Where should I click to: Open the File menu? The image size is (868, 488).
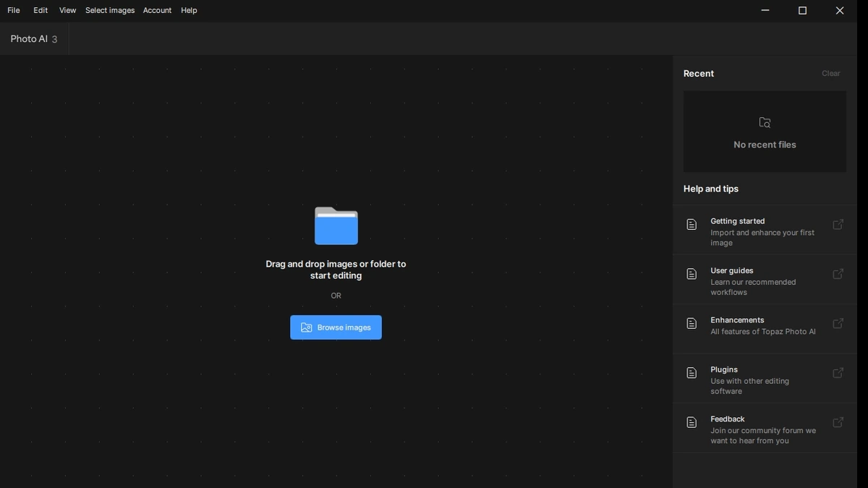pyautogui.click(x=14, y=10)
